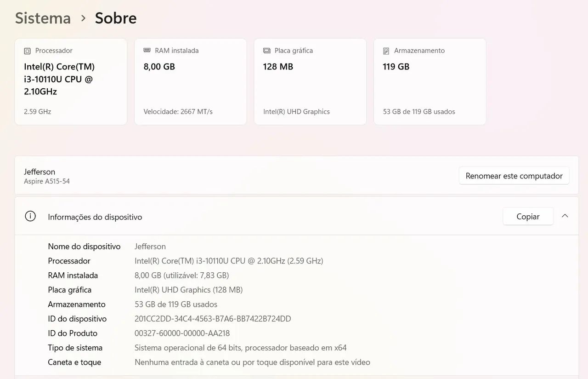Click the 128 MB heading in graphics card

pos(278,67)
